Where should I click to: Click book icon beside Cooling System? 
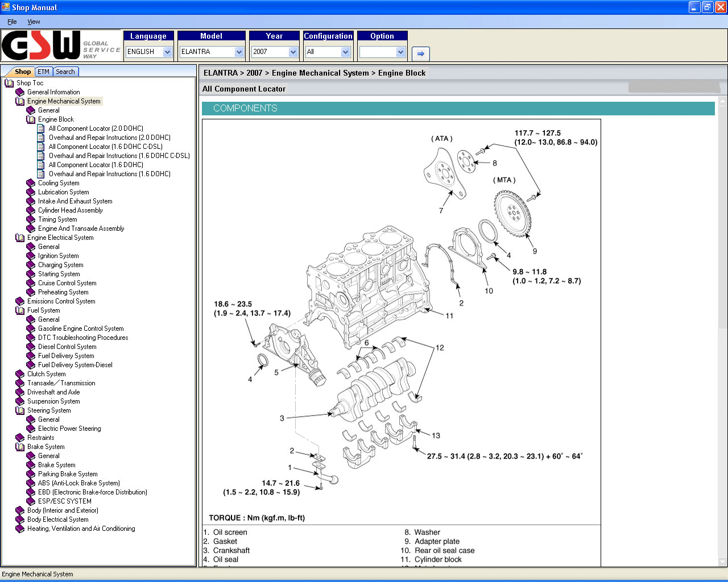[x=31, y=183]
